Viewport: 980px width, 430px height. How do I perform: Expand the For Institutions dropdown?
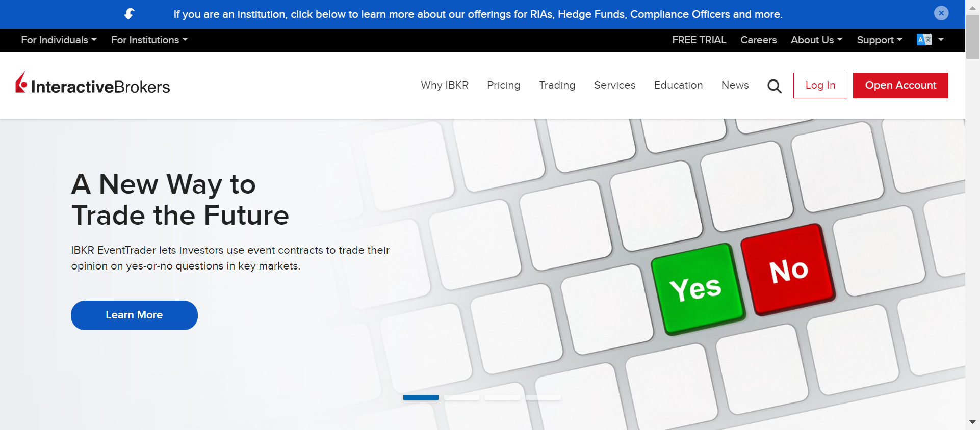point(149,40)
